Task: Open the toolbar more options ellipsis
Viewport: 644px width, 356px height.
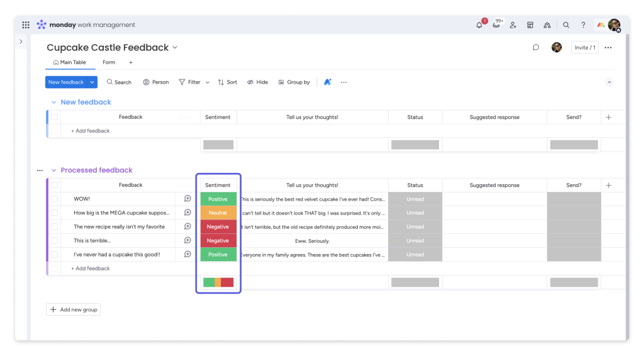Action: click(x=344, y=82)
